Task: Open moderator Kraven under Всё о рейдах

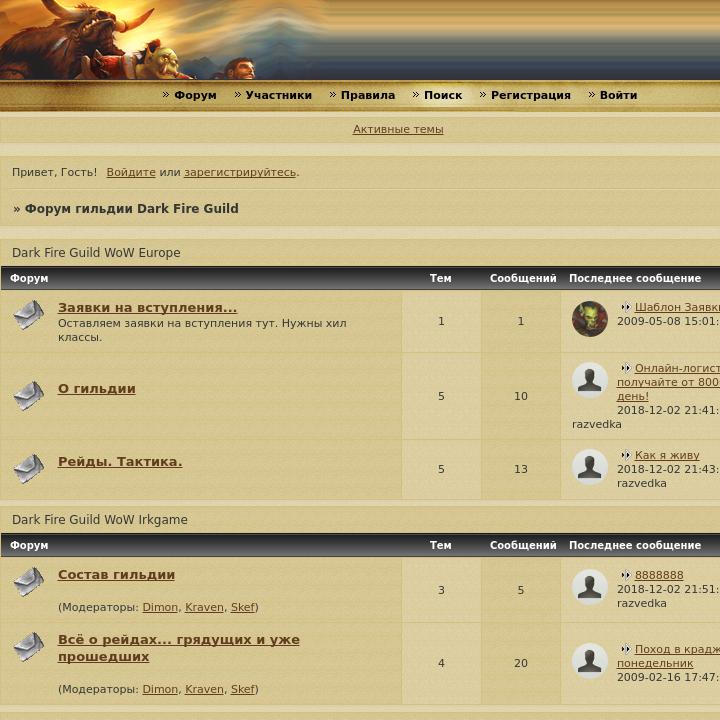Action: point(204,689)
